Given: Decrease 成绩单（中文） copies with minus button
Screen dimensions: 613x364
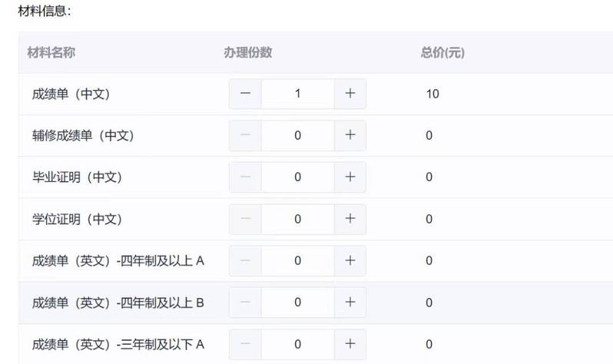Looking at the screenshot, I should coord(245,94).
